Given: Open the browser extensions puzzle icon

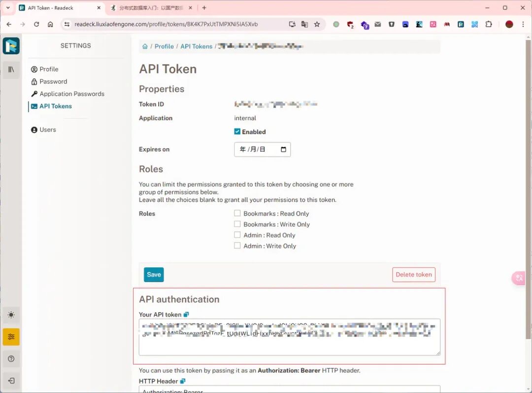Looking at the screenshot, I should tap(489, 24).
